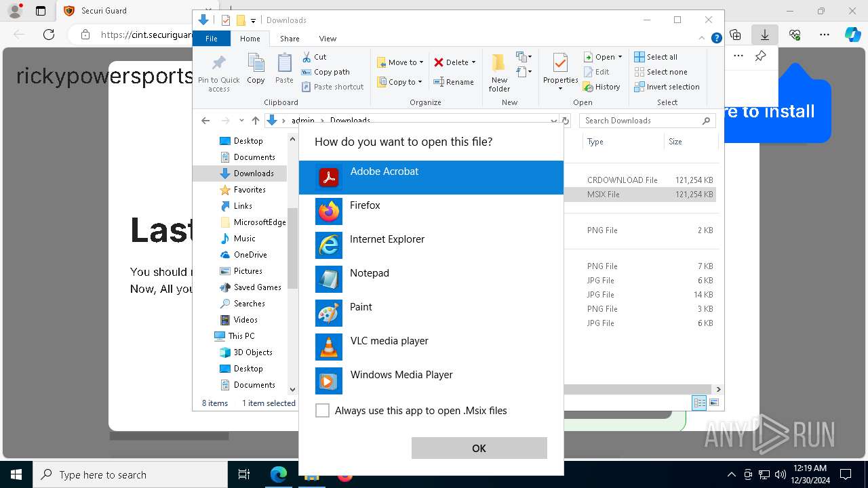868x488 pixels.
Task: Click Rename in Organize group
Action: click(x=454, y=82)
